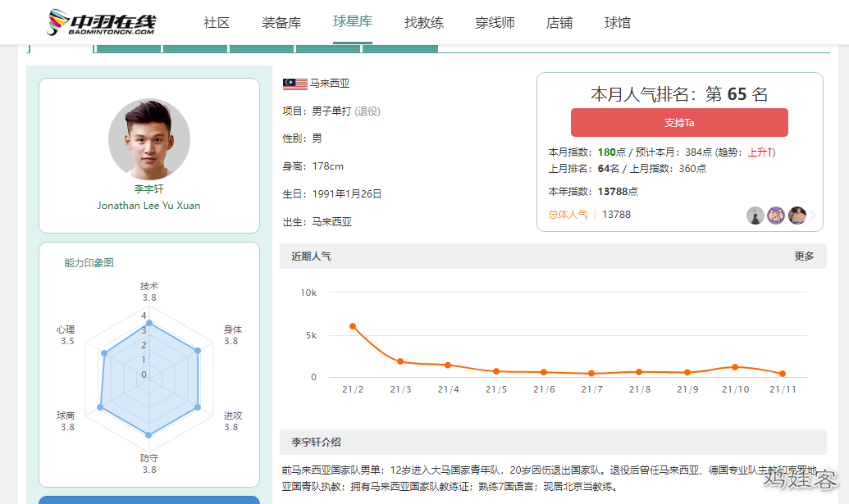The width and height of the screenshot is (849, 504).
Task: Open the 装备库 menu item
Action: pyautogui.click(x=281, y=23)
